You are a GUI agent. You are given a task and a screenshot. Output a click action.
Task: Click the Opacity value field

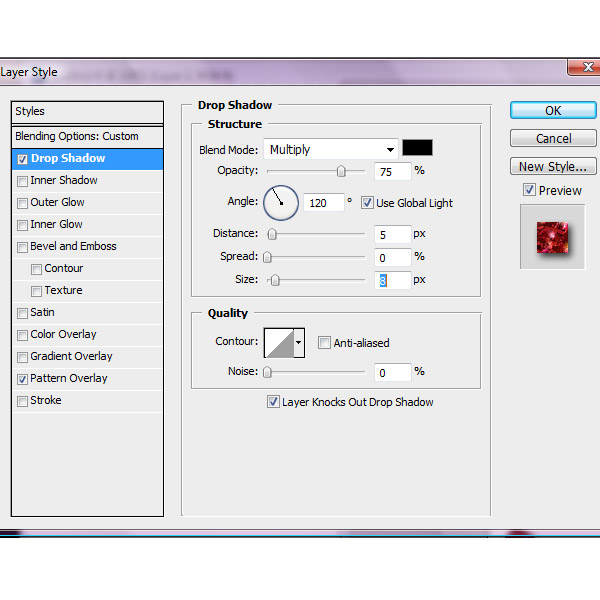coord(393,171)
